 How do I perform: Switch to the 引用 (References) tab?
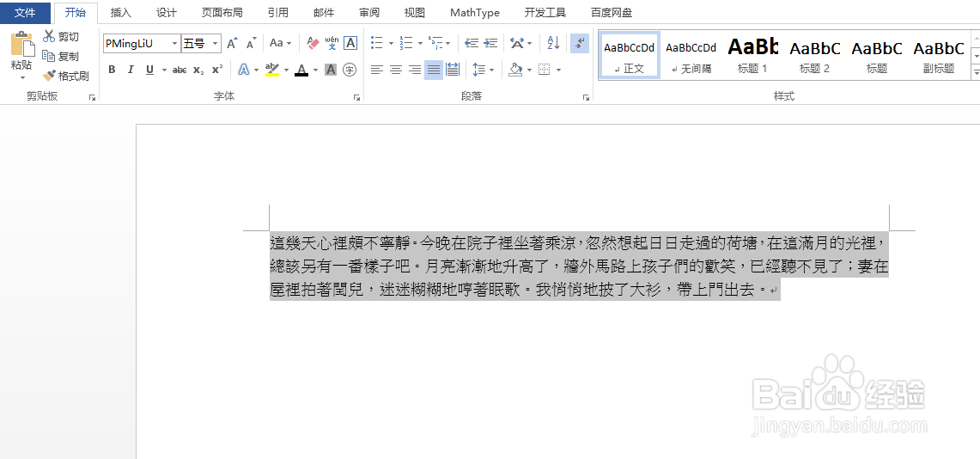[x=277, y=13]
